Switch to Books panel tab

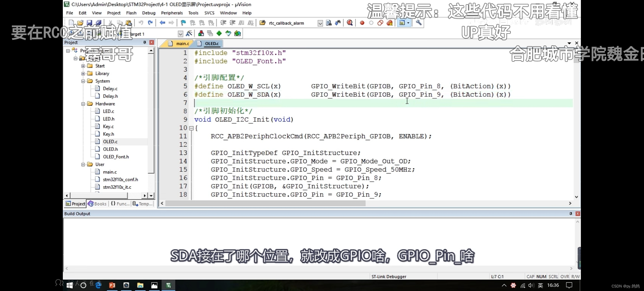97,204
